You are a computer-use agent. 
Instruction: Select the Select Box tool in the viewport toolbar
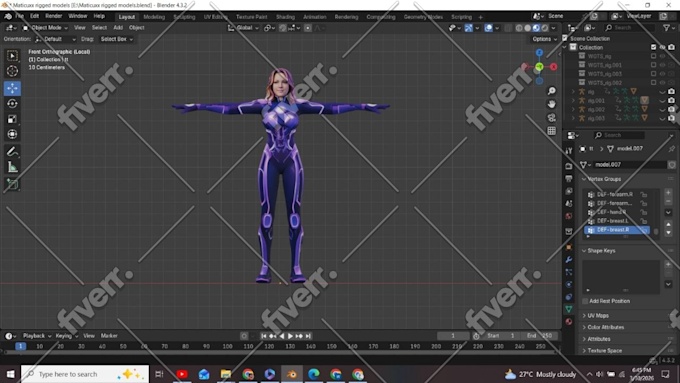[x=12, y=56]
